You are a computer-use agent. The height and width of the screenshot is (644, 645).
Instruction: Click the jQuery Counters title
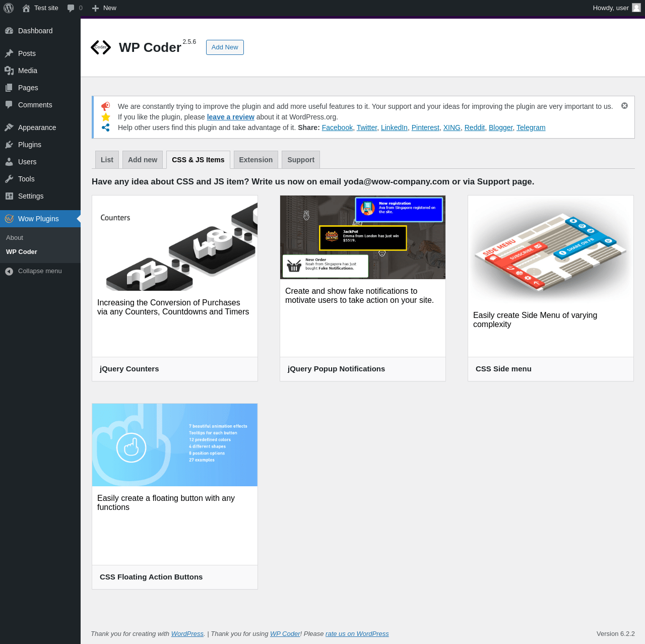129,369
